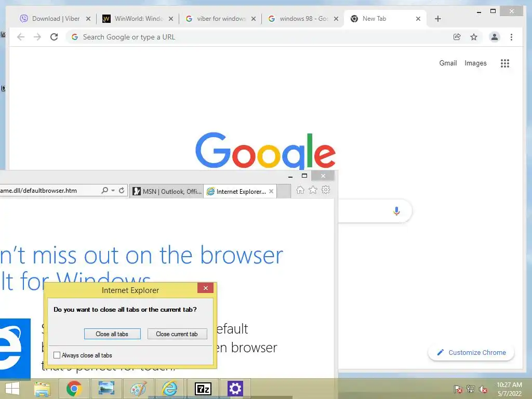Add a new Chrome tab
The width and height of the screenshot is (532, 399).
437,19
